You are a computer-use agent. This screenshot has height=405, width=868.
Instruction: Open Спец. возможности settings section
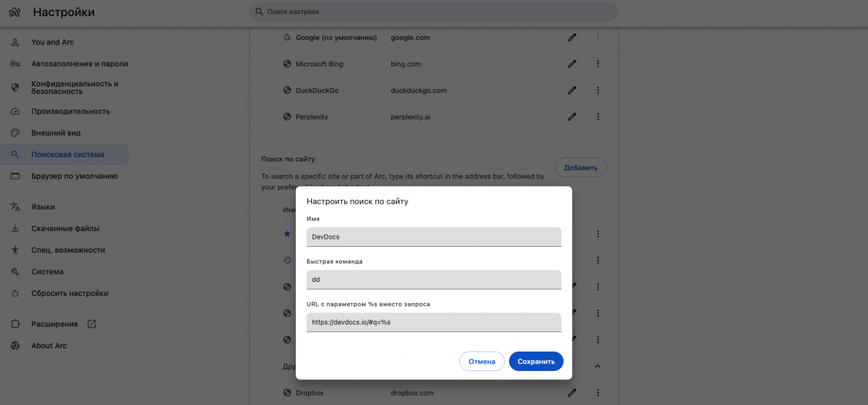click(x=66, y=250)
